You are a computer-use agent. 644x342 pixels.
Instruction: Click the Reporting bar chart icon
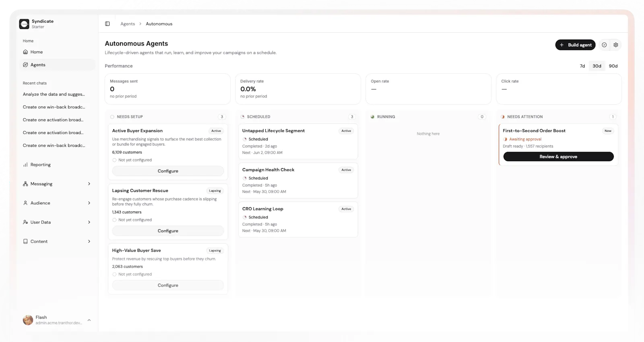point(25,165)
